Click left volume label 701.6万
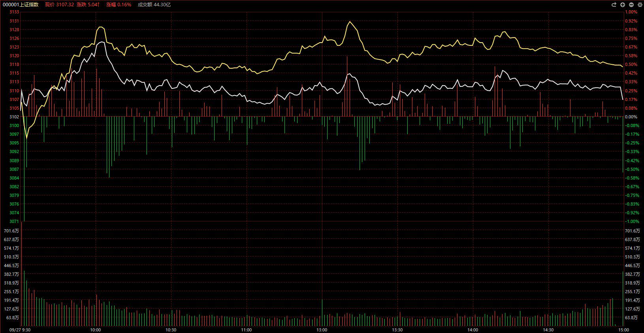 pos(11,231)
